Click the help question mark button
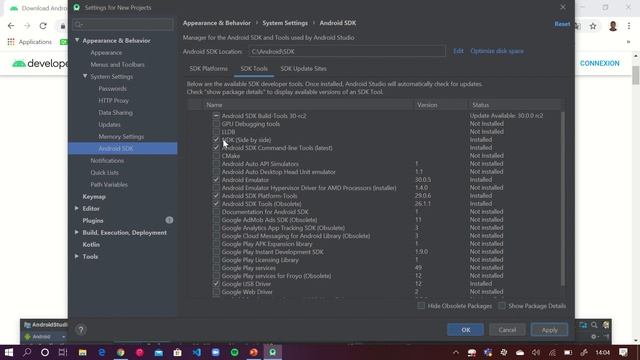The height and width of the screenshot is (360, 640). (81, 329)
